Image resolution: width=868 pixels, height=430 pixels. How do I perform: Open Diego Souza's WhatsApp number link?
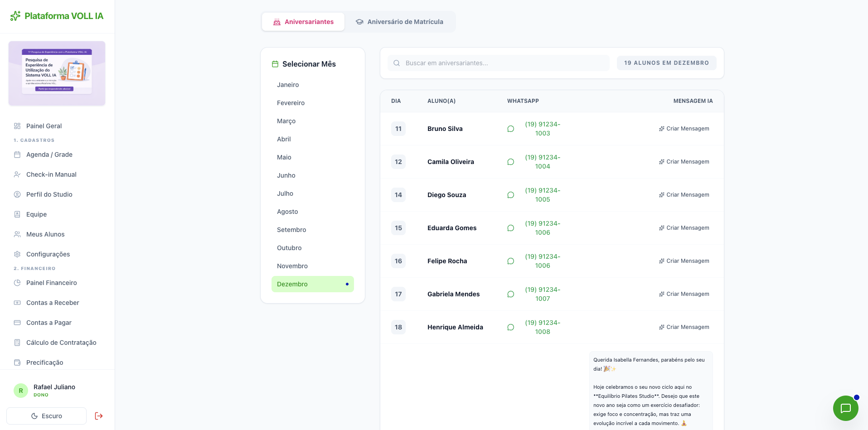(543, 195)
